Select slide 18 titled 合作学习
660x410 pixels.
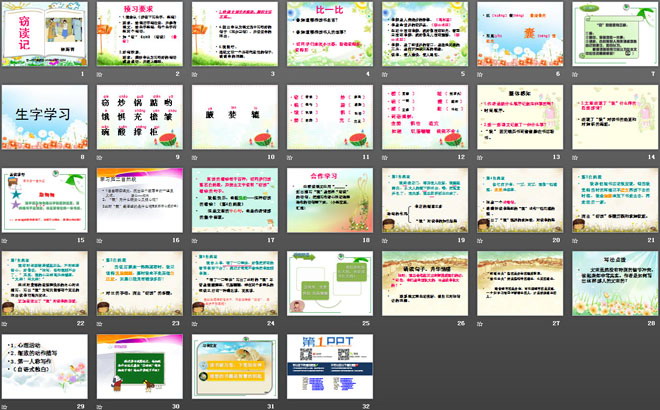point(327,204)
